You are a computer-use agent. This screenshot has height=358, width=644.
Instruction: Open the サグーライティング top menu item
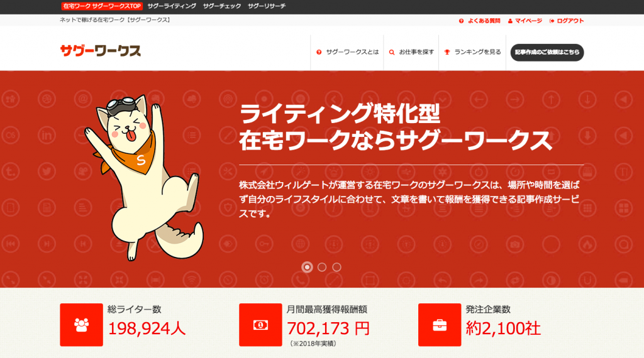point(172,6)
